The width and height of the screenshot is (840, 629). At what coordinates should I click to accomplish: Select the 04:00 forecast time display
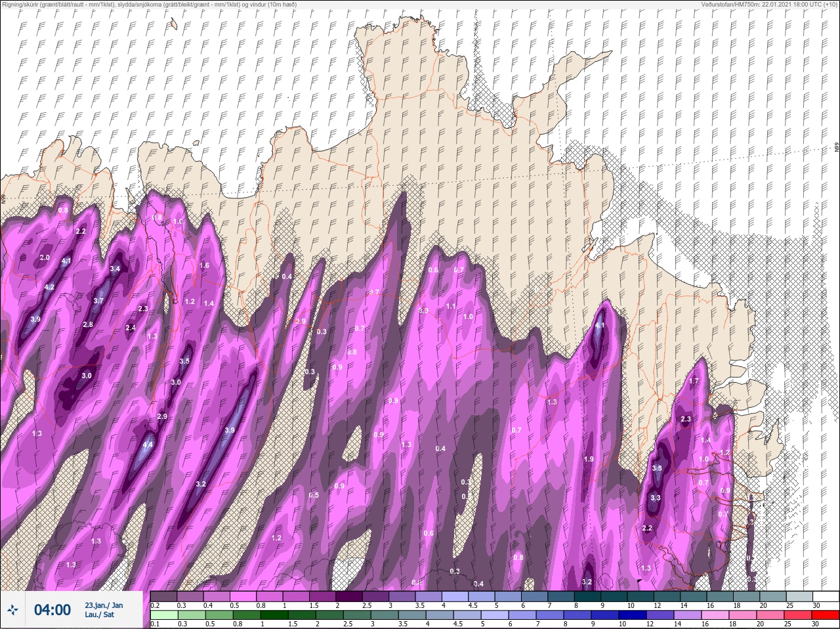[52, 610]
